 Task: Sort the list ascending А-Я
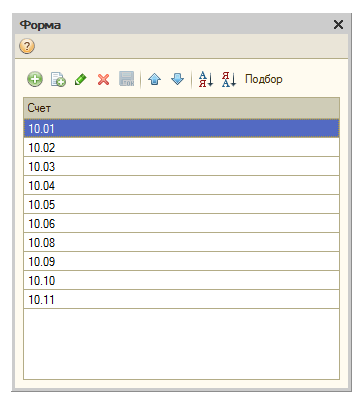206,79
